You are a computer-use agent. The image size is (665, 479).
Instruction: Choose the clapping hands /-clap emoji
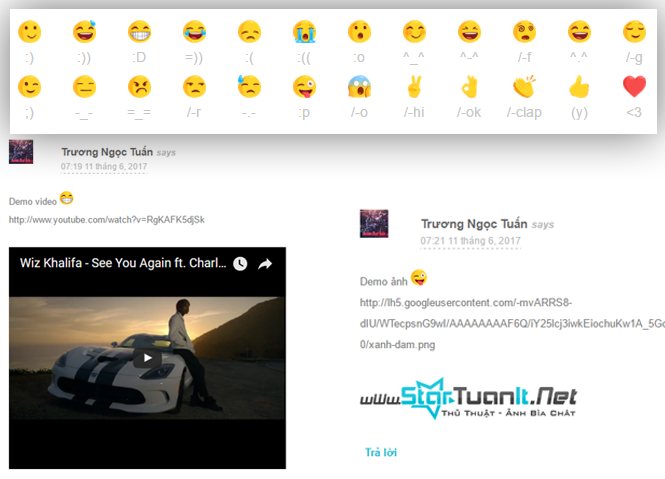[525, 87]
